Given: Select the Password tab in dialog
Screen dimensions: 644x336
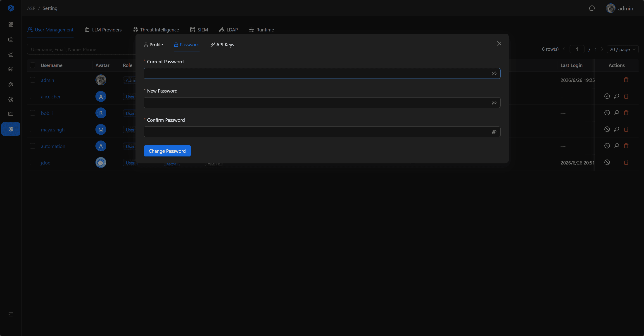Looking at the screenshot, I should click(186, 45).
